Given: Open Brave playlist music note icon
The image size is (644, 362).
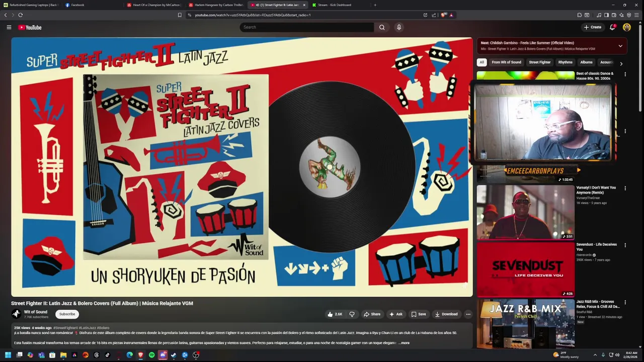Looking at the screenshot, I should tap(599, 15).
